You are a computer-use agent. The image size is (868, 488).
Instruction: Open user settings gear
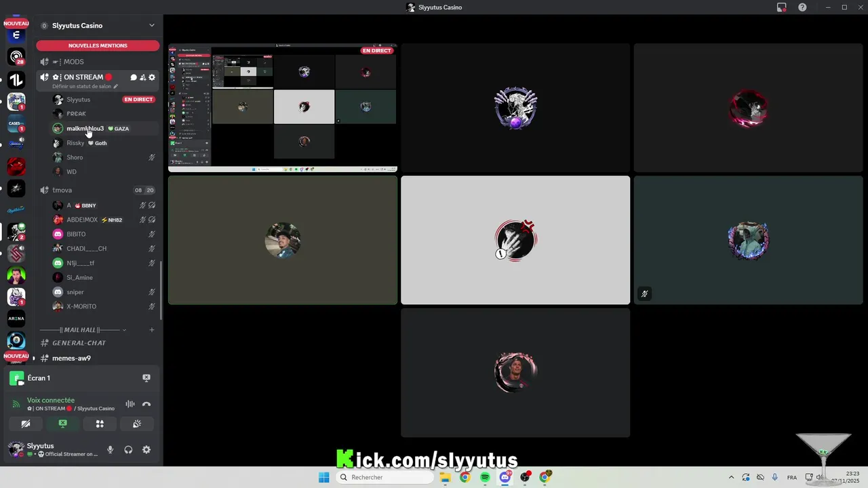(x=146, y=449)
